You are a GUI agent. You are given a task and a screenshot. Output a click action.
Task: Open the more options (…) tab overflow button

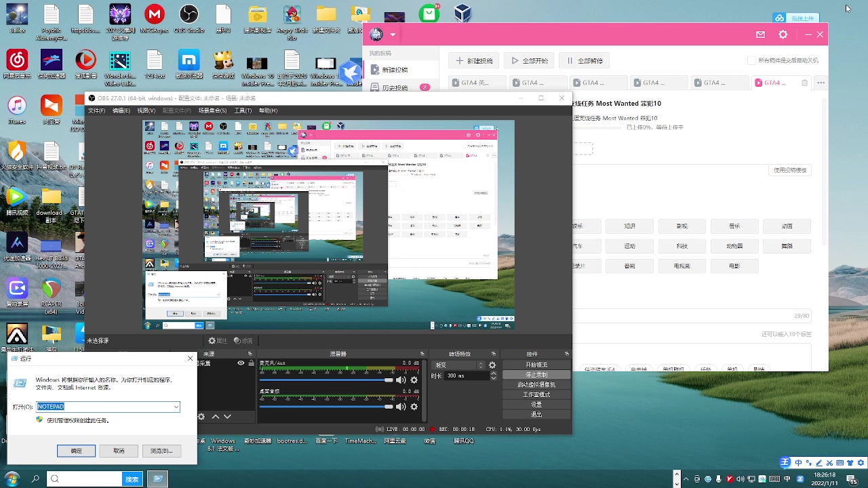click(821, 83)
